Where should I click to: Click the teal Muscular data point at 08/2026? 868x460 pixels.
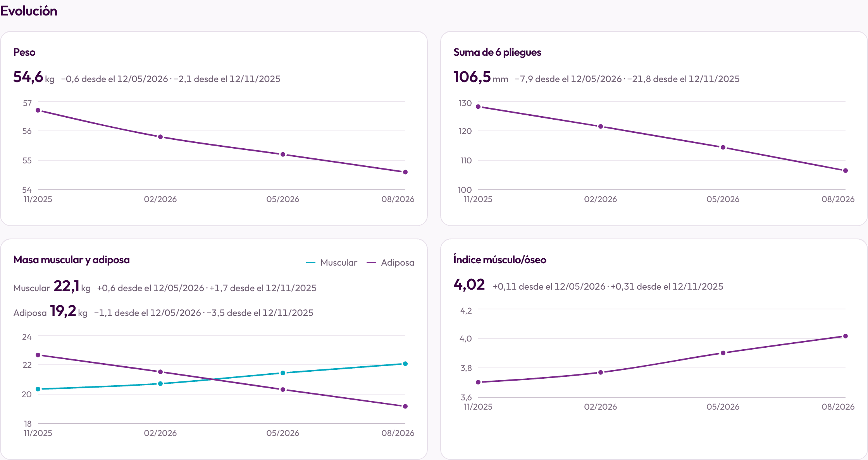click(405, 364)
